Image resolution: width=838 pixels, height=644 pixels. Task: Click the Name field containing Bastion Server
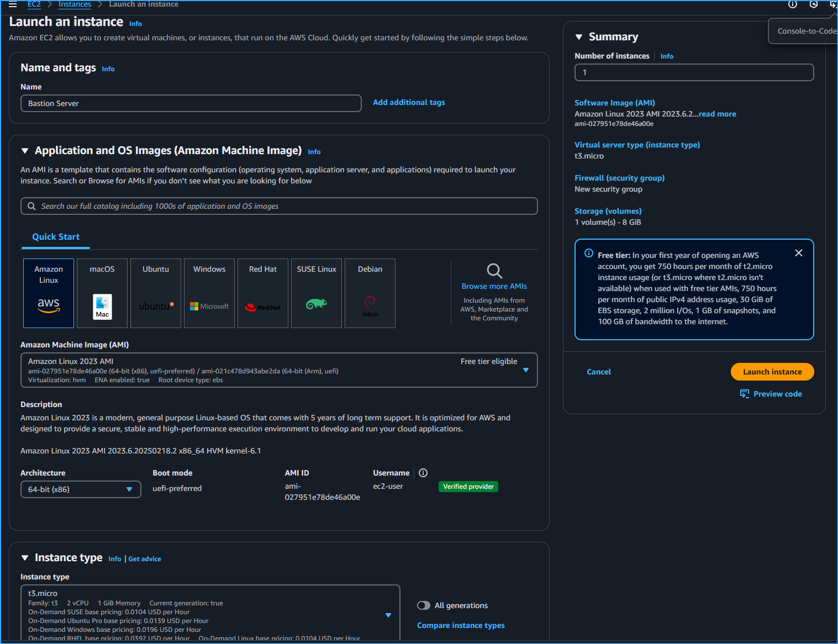(x=191, y=103)
